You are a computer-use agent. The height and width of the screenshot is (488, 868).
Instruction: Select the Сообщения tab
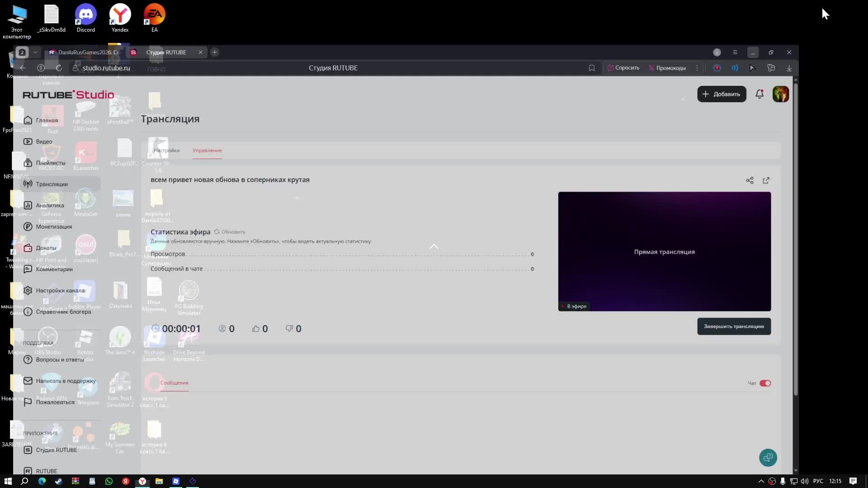coord(174,383)
